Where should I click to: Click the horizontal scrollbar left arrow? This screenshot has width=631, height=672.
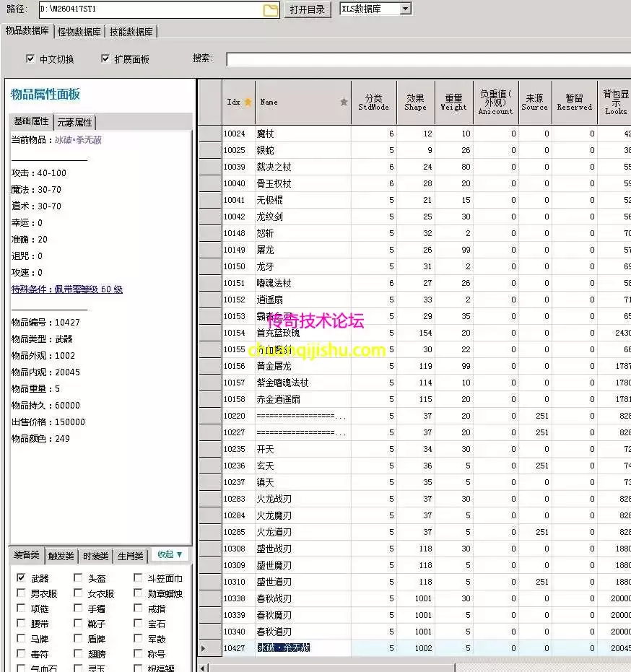click(x=204, y=668)
